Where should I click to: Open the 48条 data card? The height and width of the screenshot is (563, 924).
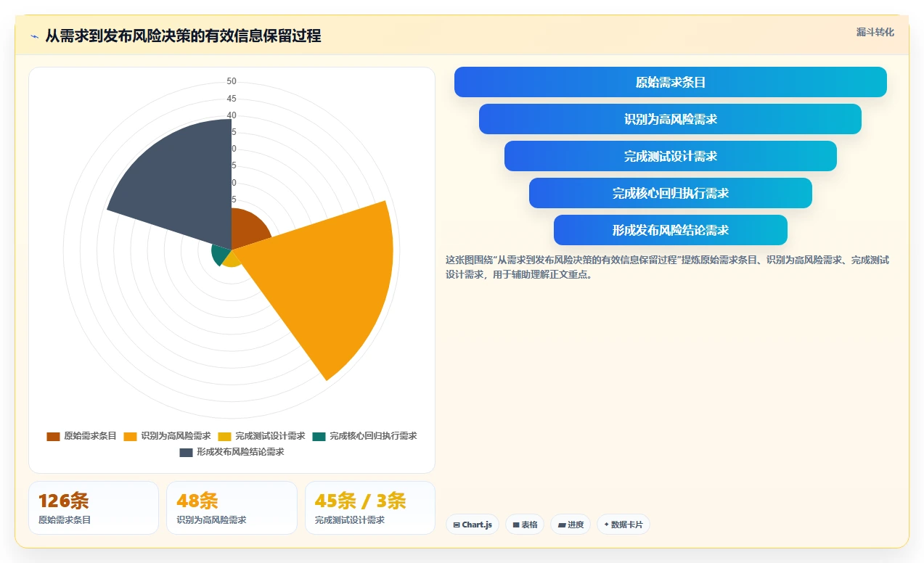point(232,508)
